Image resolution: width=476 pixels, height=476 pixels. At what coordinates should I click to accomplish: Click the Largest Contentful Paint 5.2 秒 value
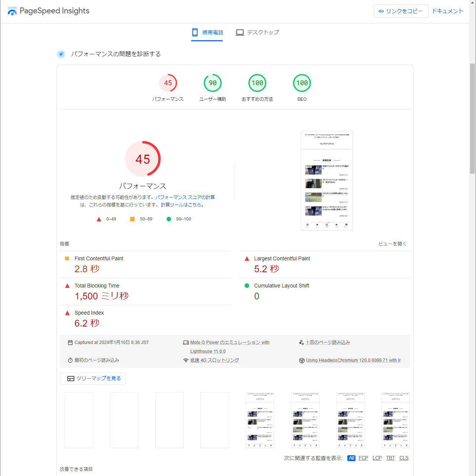pos(267,269)
